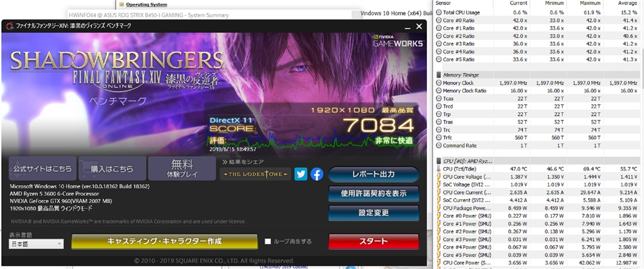Viewport: 644px width, 269px height.
Task: Select the Core #1 Ratio row label
Action: [x=458, y=28]
